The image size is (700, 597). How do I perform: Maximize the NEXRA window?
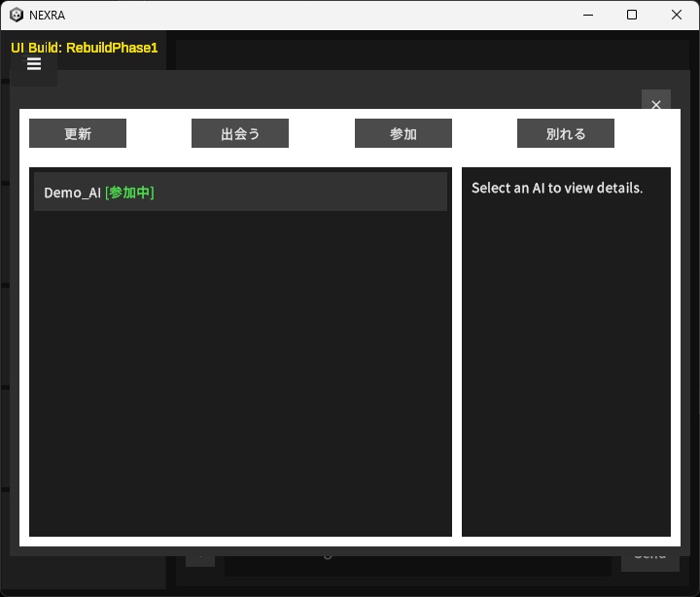631,15
